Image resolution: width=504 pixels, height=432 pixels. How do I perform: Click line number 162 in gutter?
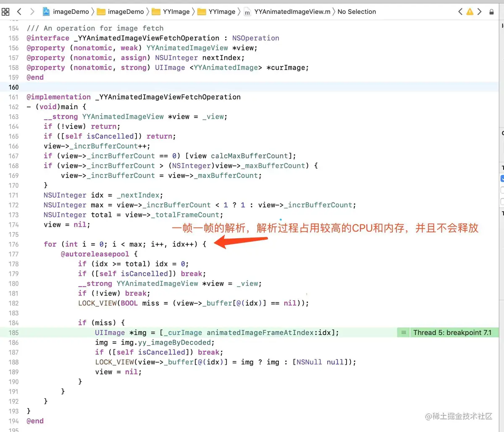pyautogui.click(x=14, y=107)
